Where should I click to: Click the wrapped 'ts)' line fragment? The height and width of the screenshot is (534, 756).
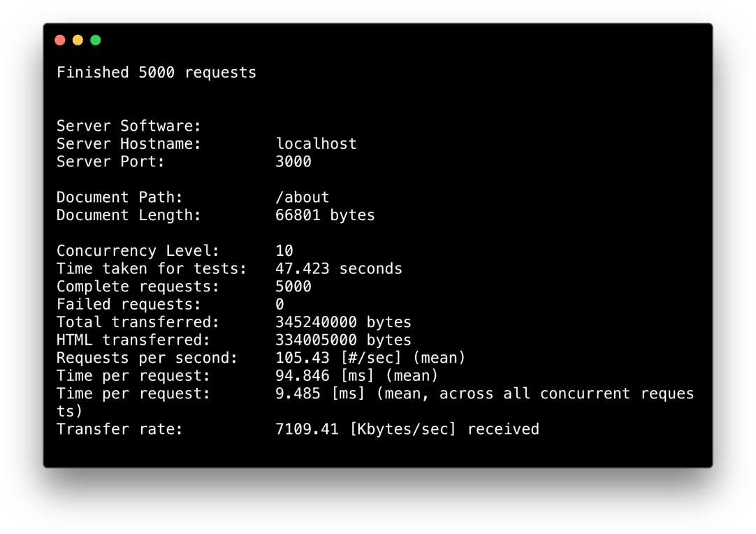pos(70,412)
